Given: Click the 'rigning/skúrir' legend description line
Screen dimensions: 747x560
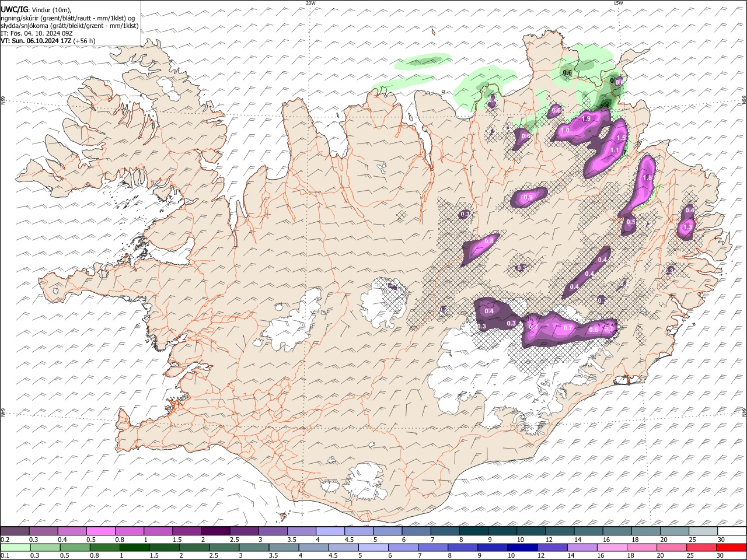Looking at the screenshot, I should 68,18.
